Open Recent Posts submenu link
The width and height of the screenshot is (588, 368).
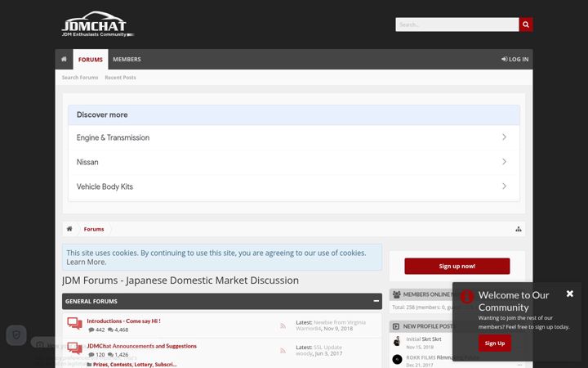coord(120,78)
